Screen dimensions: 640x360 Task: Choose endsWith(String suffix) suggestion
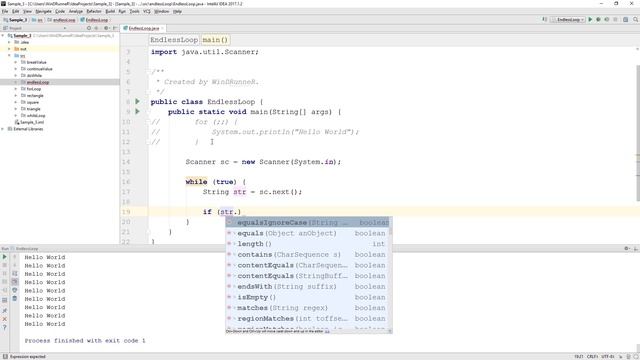pyautogui.click(x=308, y=287)
